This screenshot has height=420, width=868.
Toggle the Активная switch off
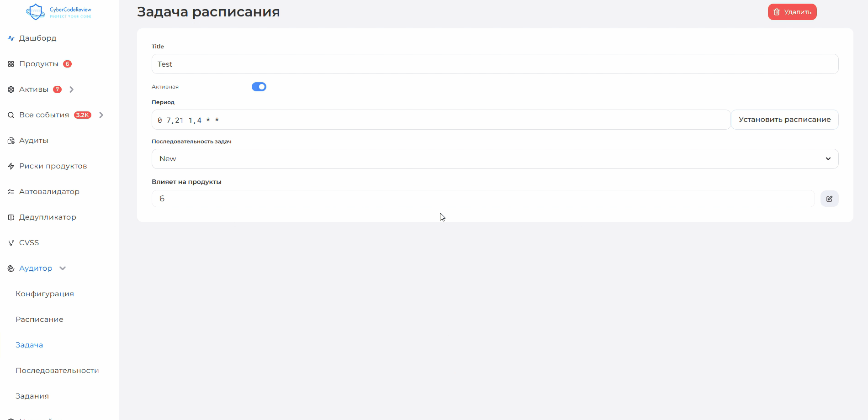pyautogui.click(x=259, y=87)
